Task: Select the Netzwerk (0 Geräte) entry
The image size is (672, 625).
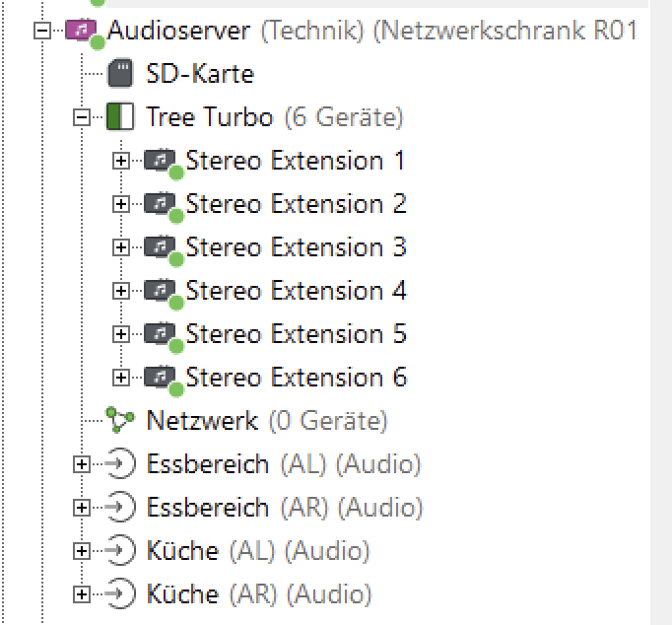Action: point(266,421)
